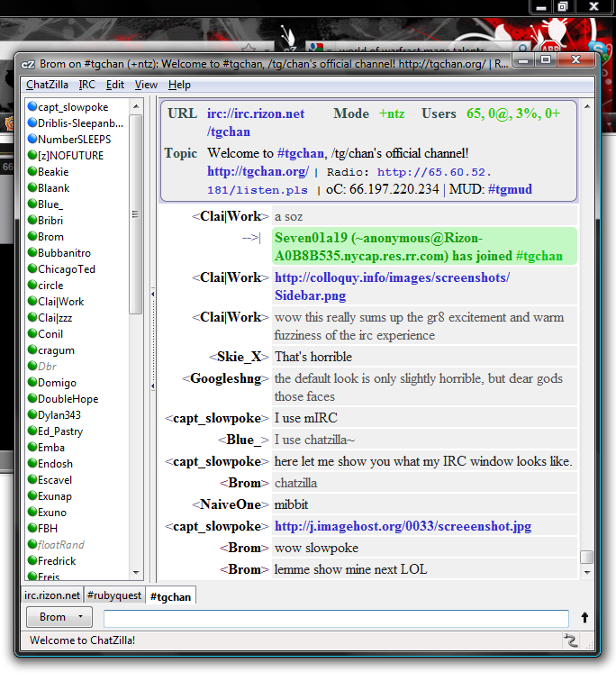This screenshot has height=681, width=616.
Task: Open the View menu
Action: pos(146,85)
